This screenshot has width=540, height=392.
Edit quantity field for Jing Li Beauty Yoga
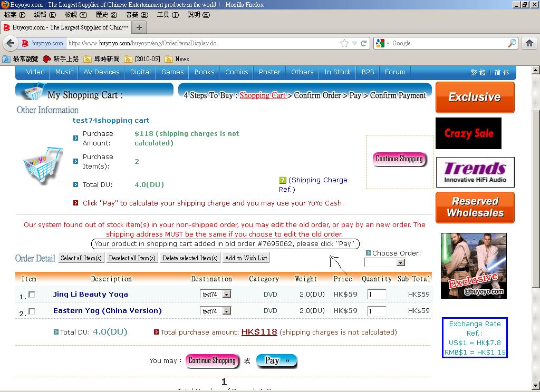[x=377, y=294]
